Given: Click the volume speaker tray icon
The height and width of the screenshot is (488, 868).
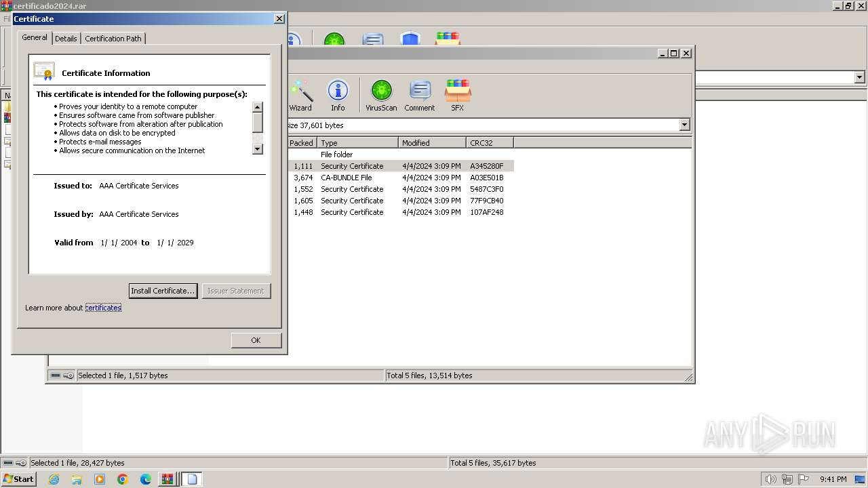Looking at the screenshot, I should pyautogui.click(x=770, y=479).
